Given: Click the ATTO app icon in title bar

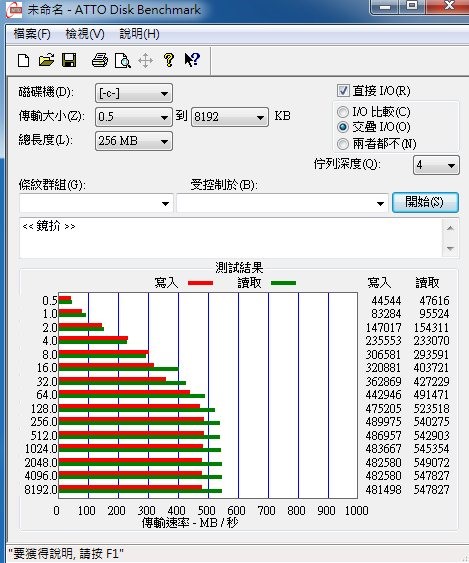Looking at the screenshot, I should pos(14,10).
